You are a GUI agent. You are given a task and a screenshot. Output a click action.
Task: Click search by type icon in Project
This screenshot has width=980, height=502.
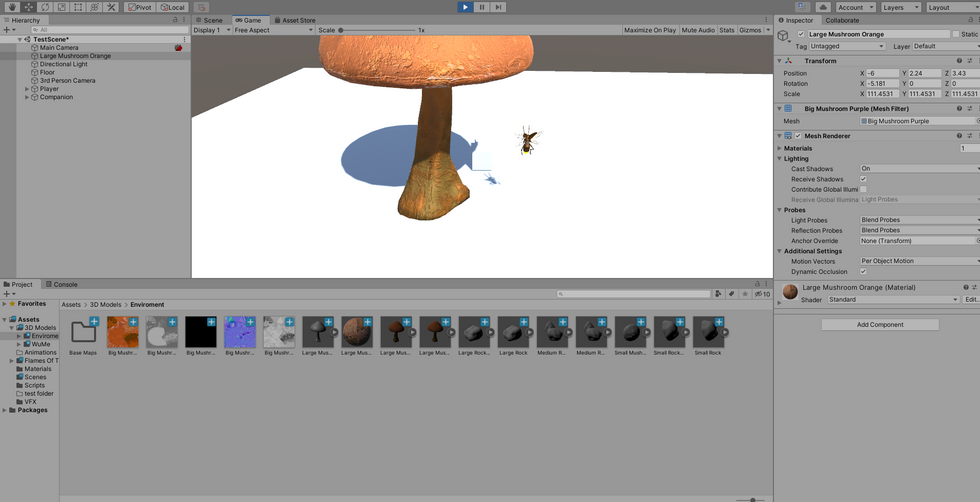coord(719,294)
